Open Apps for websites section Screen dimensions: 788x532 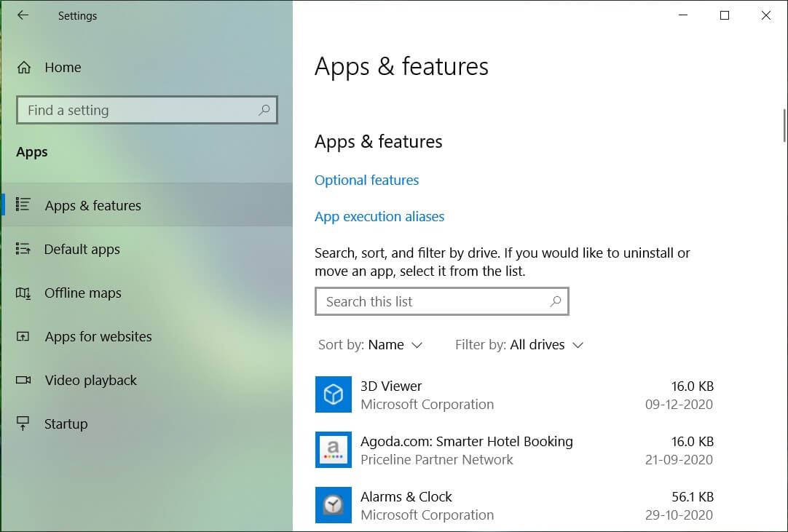[146, 336]
